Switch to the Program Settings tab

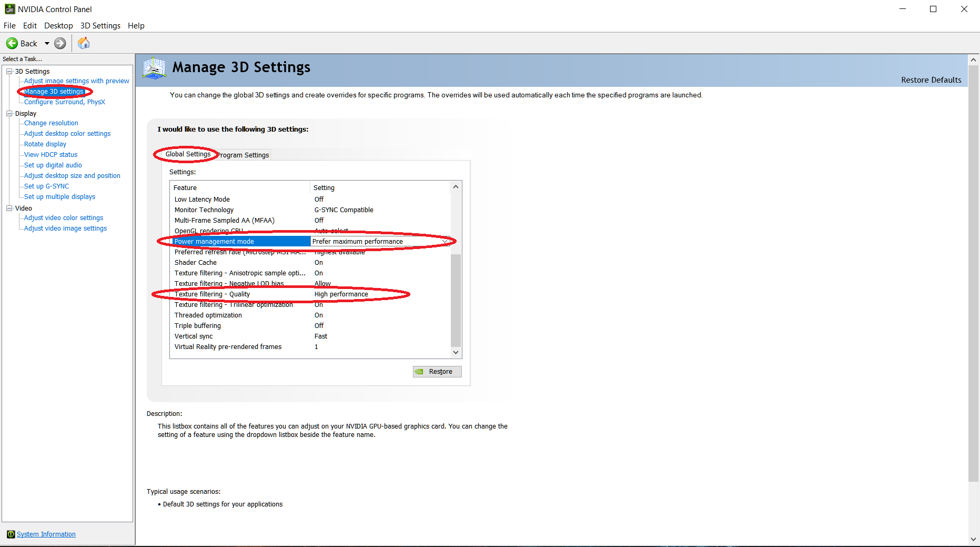pyautogui.click(x=244, y=155)
